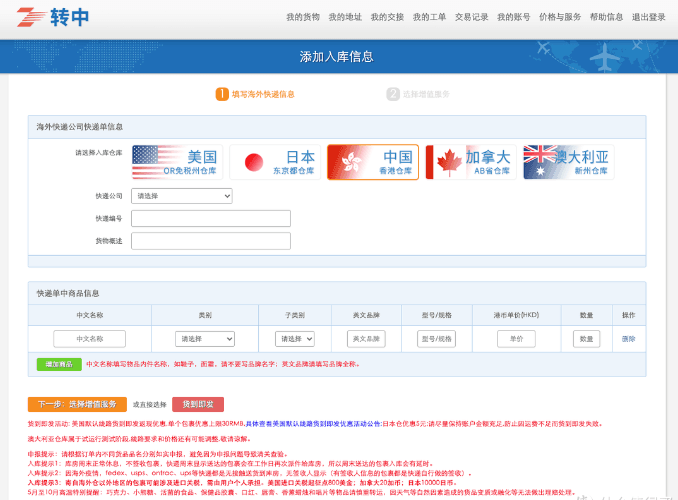Click the 快递单中商品信息 section title

point(68,293)
